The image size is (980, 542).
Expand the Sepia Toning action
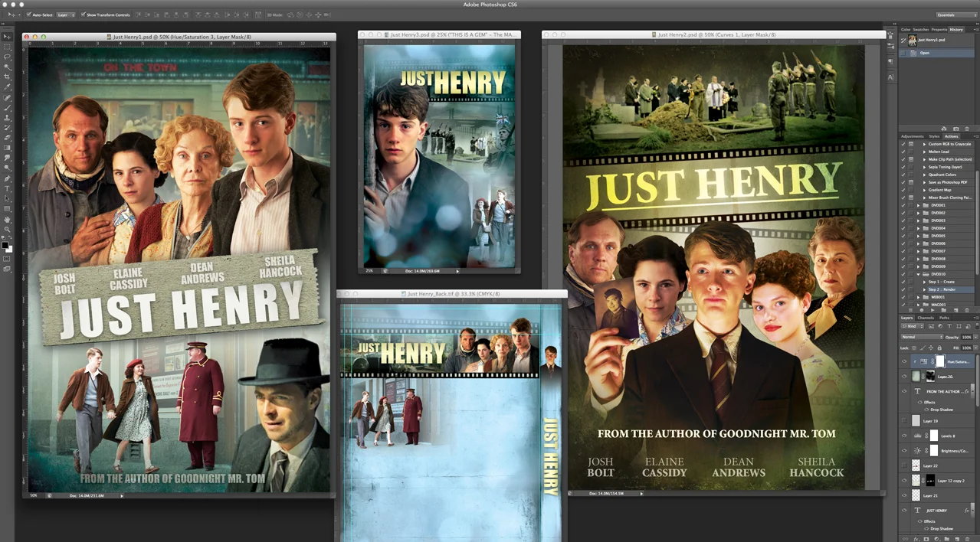pos(924,167)
